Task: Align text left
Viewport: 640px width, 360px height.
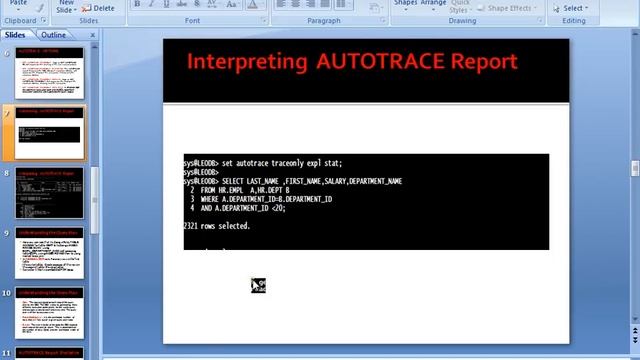Action: [281, 4]
